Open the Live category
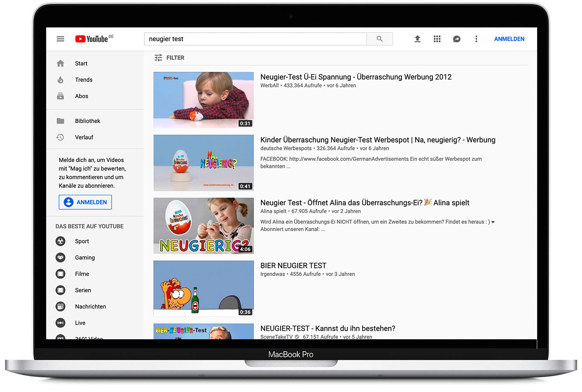Image resolution: width=582 pixels, height=392 pixels. click(x=80, y=323)
